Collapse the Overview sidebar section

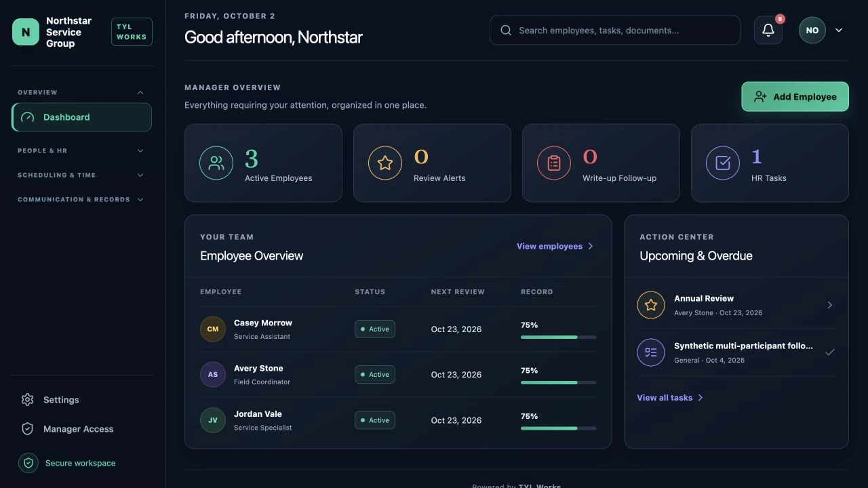(x=140, y=93)
